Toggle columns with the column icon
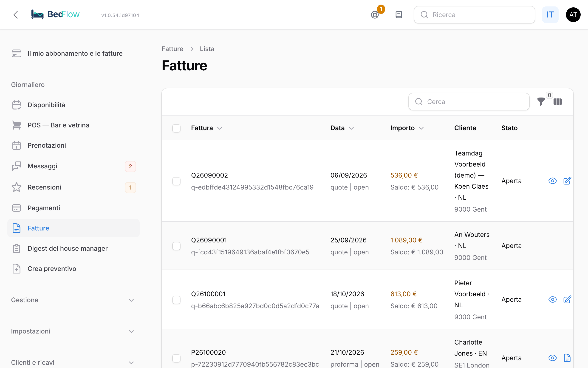 pyautogui.click(x=558, y=101)
